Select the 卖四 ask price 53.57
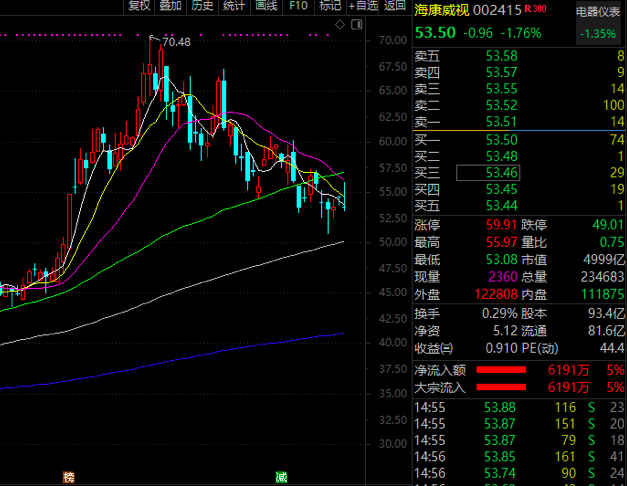 [501, 72]
